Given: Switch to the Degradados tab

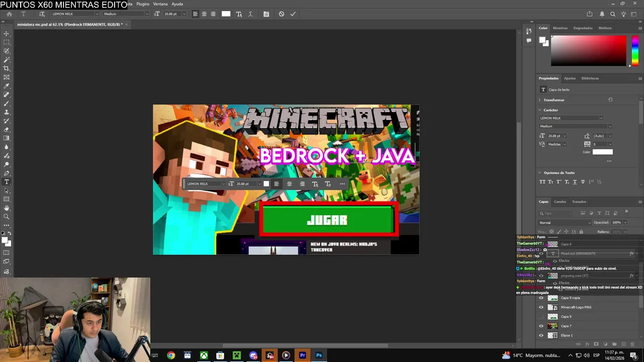Looking at the screenshot, I should tap(583, 28).
